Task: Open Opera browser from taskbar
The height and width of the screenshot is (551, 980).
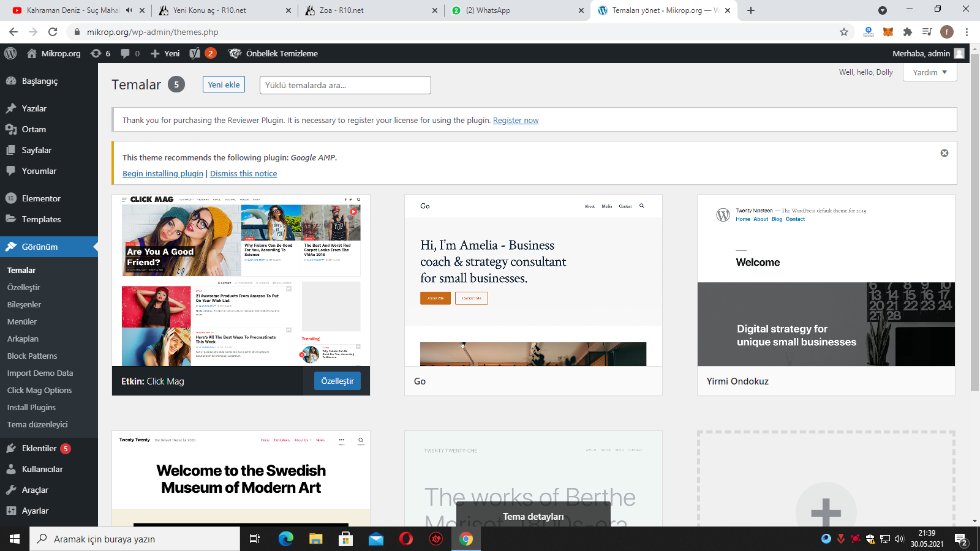Action: point(405,539)
